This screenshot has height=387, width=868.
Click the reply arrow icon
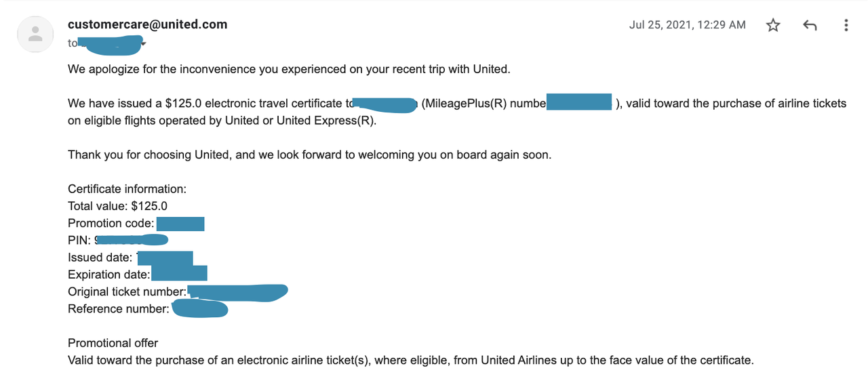[809, 25]
